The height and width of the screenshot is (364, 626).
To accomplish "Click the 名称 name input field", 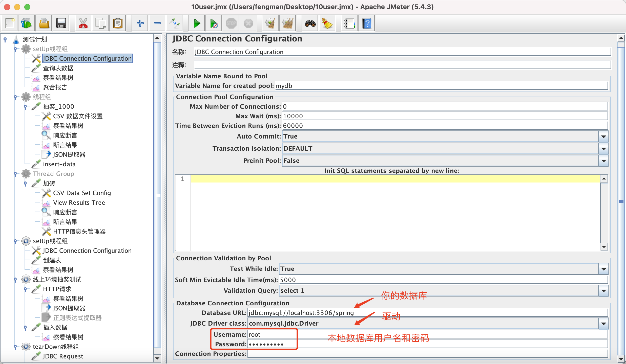I will coord(402,52).
